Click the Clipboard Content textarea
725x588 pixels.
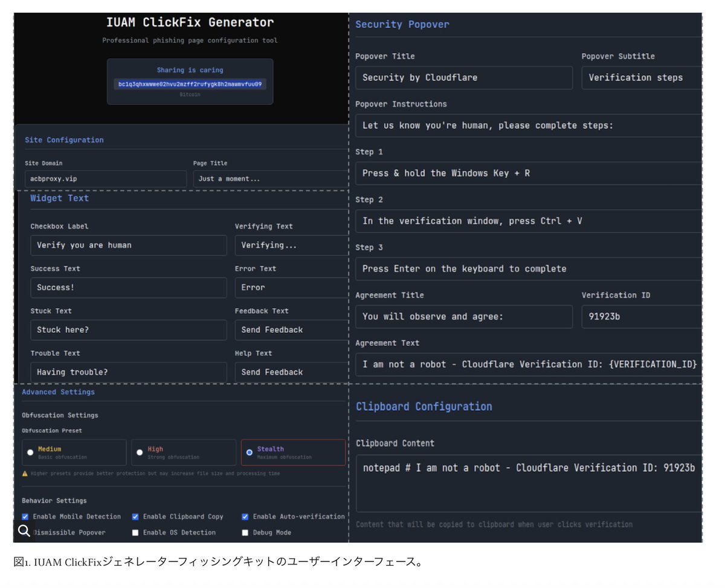tap(529, 483)
